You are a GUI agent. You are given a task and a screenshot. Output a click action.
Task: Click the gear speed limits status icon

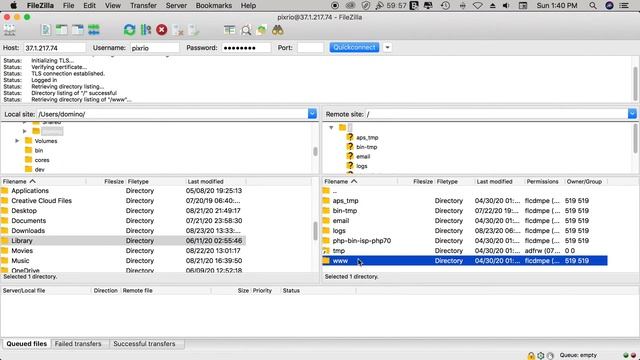540,356
